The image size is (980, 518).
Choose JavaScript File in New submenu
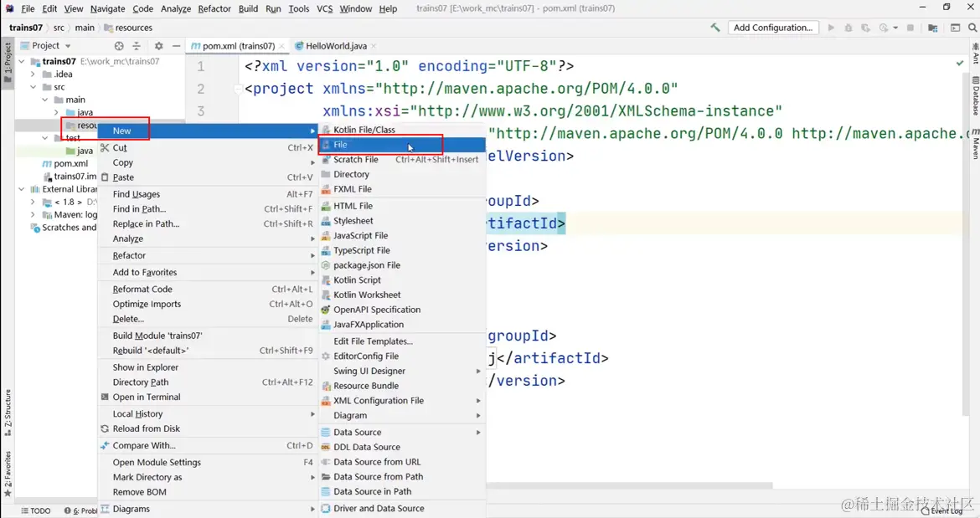(402, 236)
